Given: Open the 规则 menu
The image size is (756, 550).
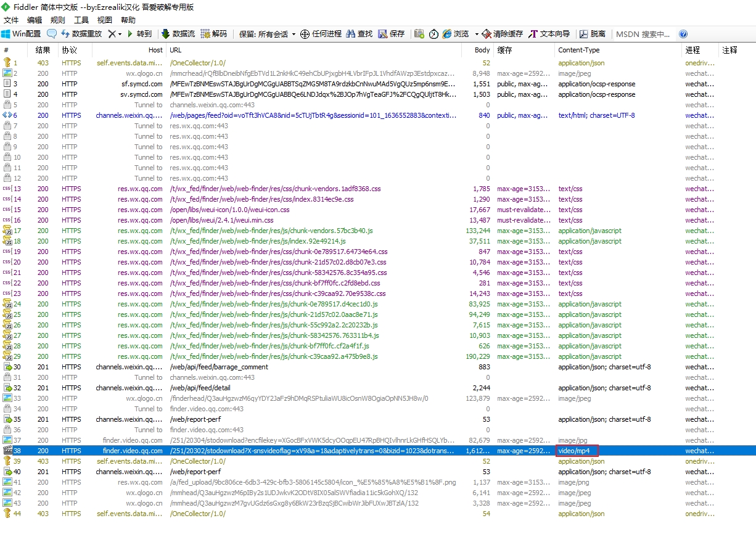Looking at the screenshot, I should click(58, 20).
